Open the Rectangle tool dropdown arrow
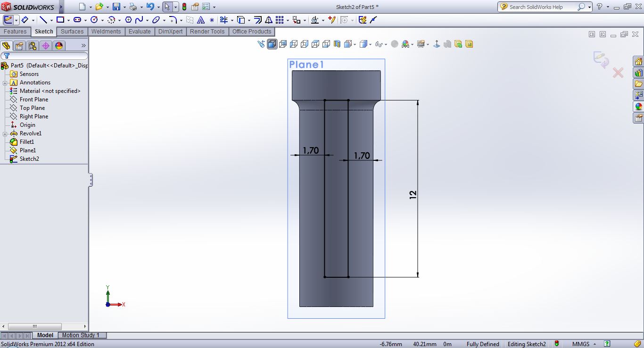The image size is (644, 348). (68, 20)
